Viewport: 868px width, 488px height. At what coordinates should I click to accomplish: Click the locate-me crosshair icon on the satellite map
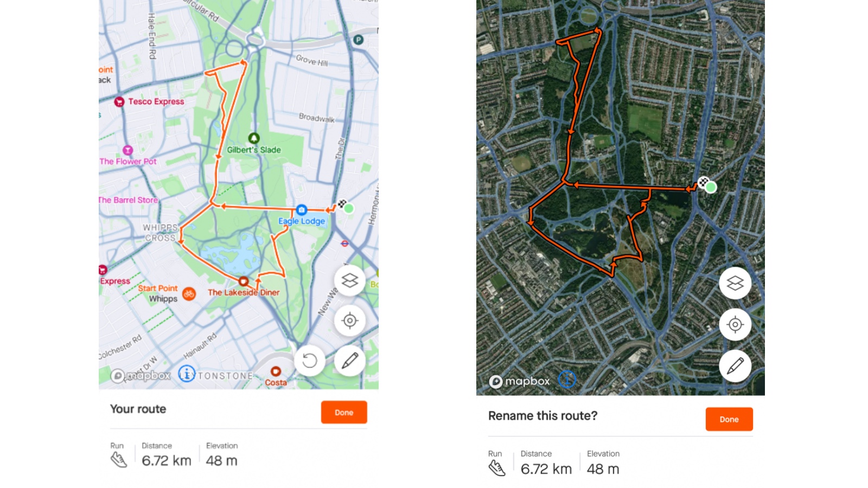(x=735, y=325)
